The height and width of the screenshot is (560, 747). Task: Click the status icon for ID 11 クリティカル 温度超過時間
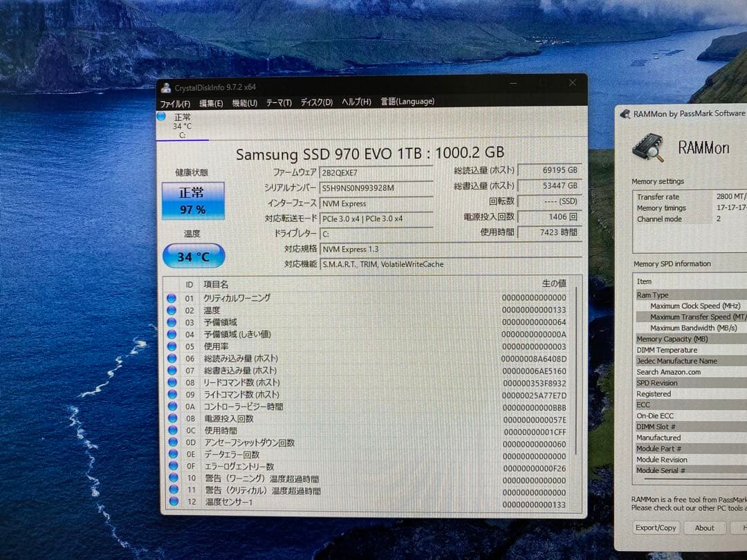click(x=174, y=489)
